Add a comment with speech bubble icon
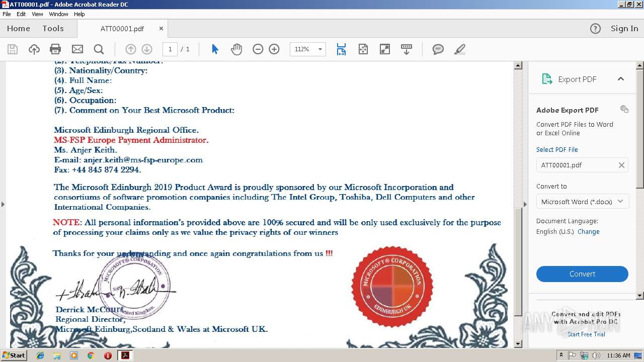This screenshot has height=362, width=644. [438, 49]
